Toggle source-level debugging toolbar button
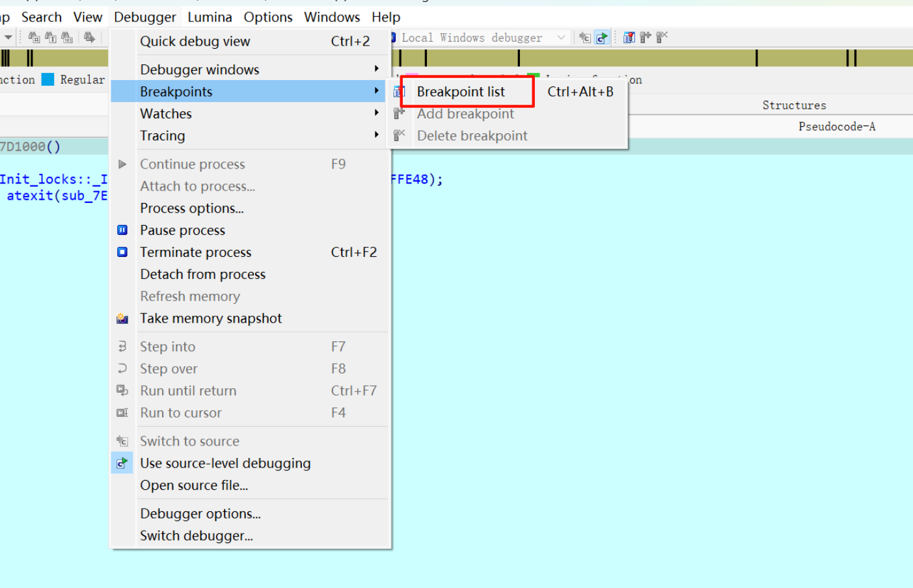This screenshot has width=913, height=588. pyautogui.click(x=602, y=38)
